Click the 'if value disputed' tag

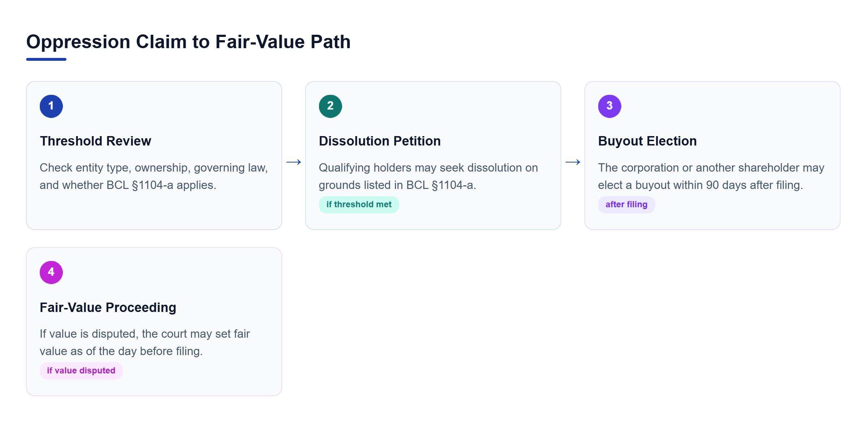[81, 371]
